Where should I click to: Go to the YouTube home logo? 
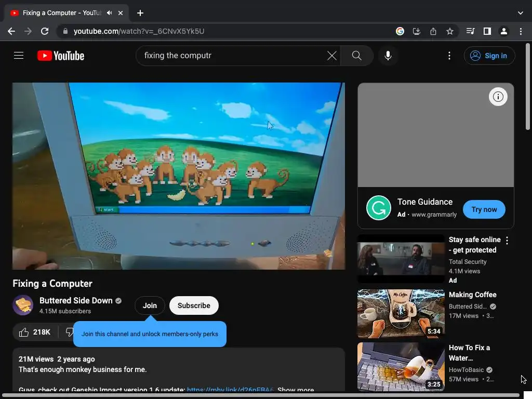click(61, 56)
